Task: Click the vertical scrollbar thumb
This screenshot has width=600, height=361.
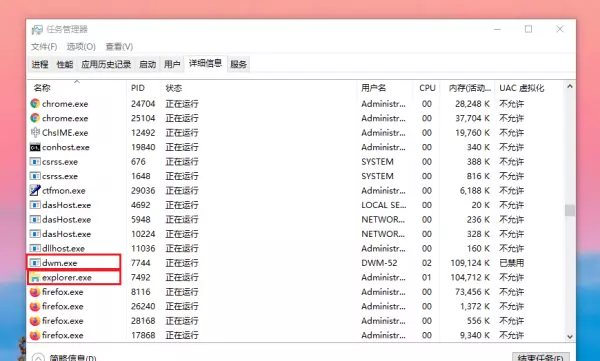Action: point(570,210)
